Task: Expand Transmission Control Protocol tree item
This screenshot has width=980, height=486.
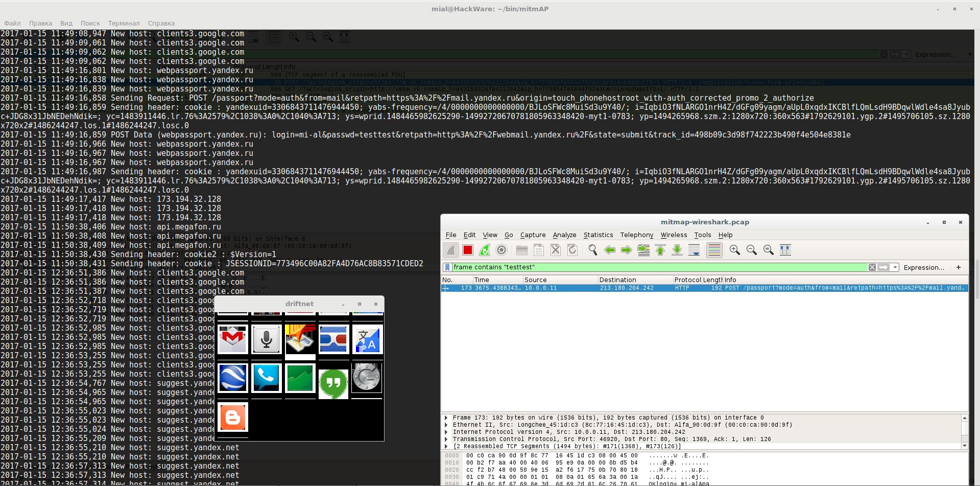Action: point(446,439)
